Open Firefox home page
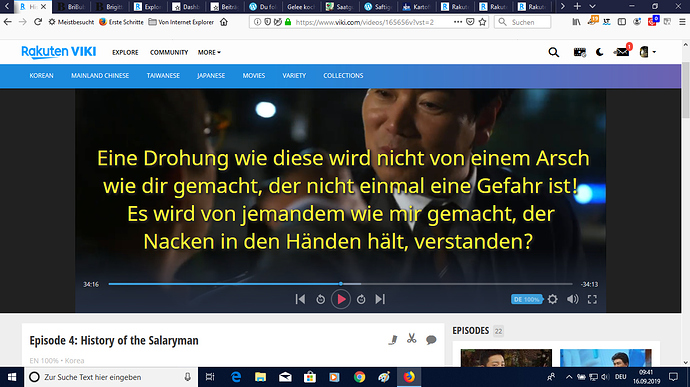The image size is (690, 387). point(224,22)
